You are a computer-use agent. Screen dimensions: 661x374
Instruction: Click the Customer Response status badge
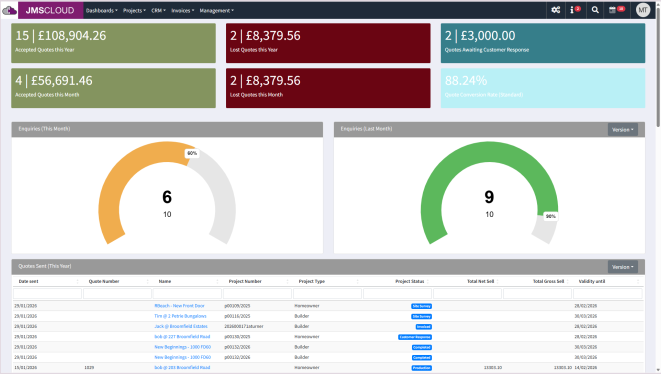[415, 337]
